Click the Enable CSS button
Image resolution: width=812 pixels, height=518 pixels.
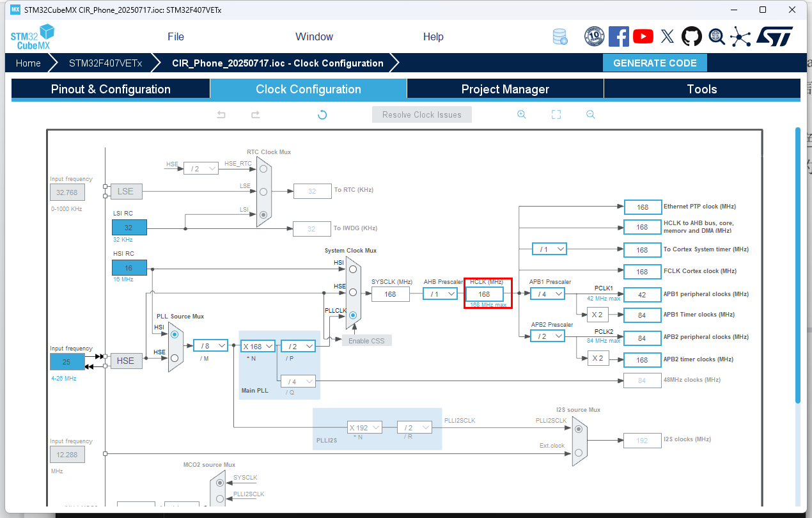pos(367,340)
